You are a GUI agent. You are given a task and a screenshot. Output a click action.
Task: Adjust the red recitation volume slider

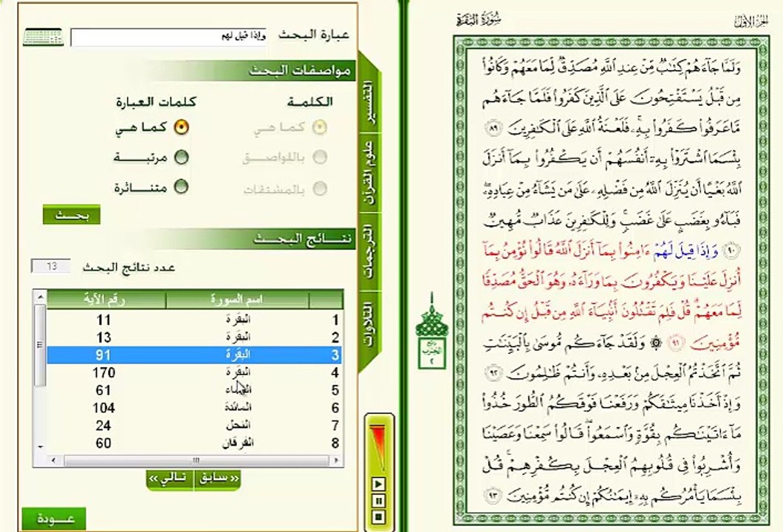tap(378, 447)
